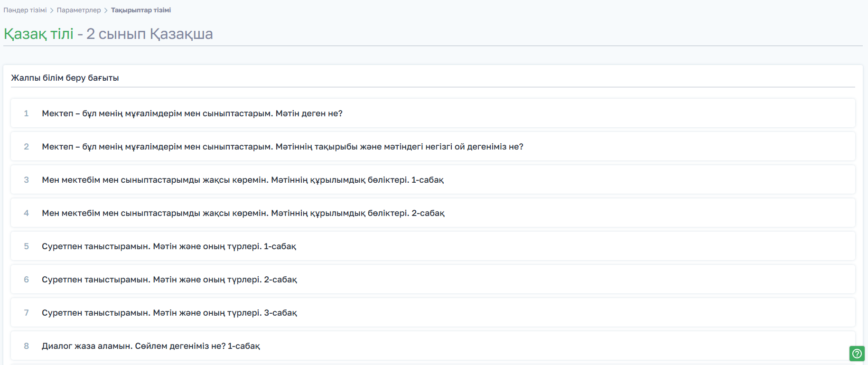Image resolution: width=868 pixels, height=365 pixels.
Task: Click Тақырыптар тізімі breadcrumb item
Action: click(141, 10)
